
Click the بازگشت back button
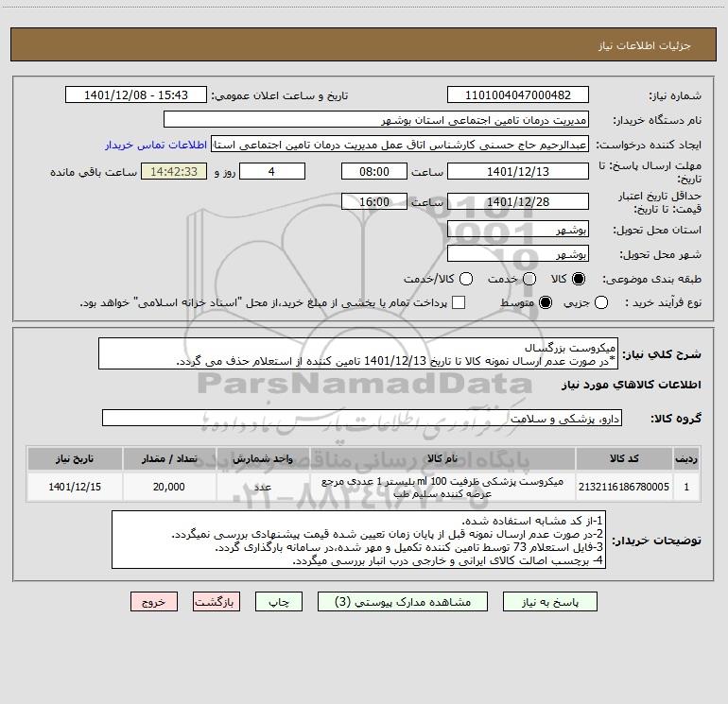tap(217, 601)
